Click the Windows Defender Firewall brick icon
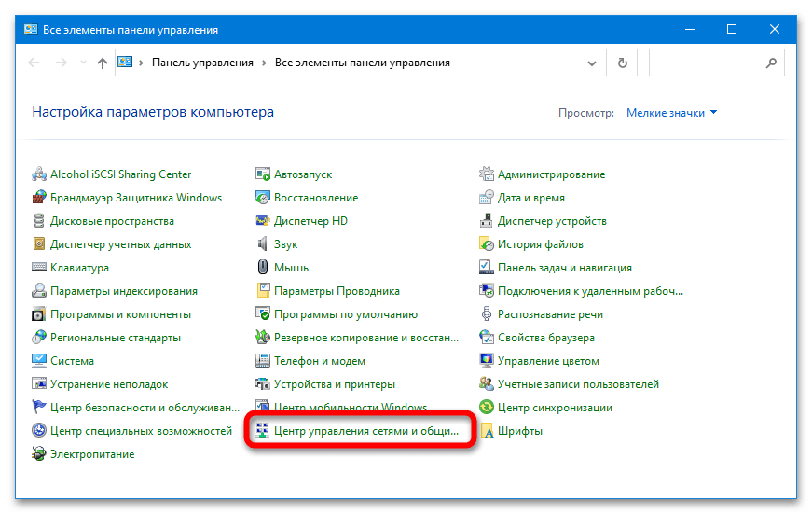The height and width of the screenshot is (514, 812). point(39,198)
